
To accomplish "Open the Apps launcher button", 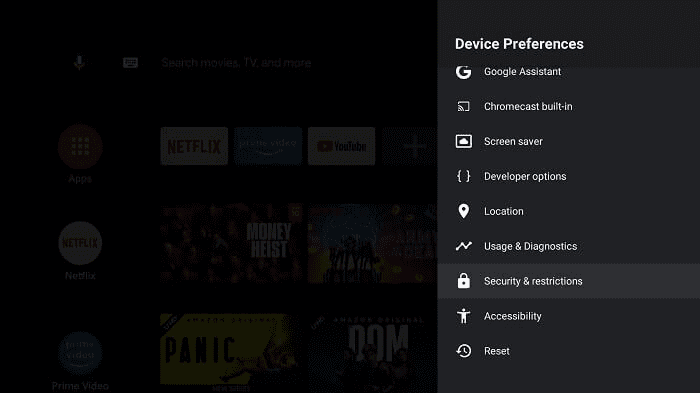I will (80, 147).
